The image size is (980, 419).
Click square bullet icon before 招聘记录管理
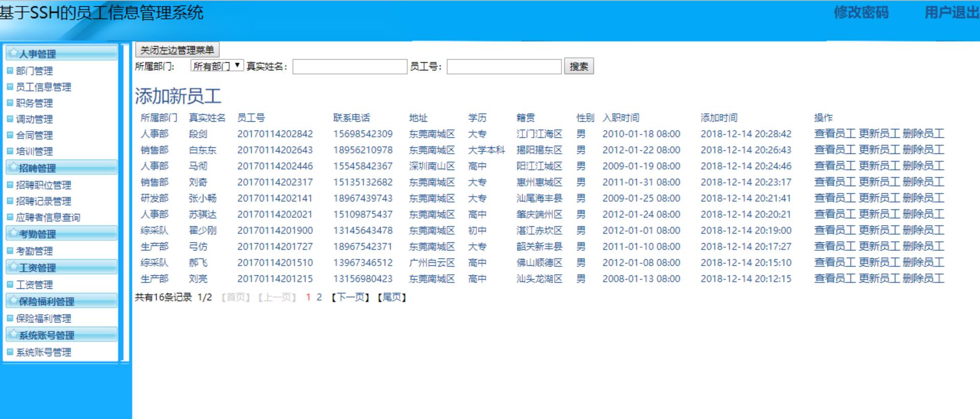pos(10,201)
